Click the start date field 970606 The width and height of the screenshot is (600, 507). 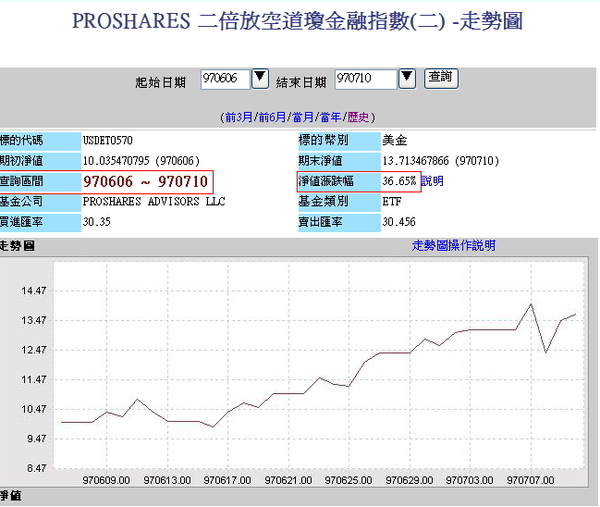(x=225, y=79)
